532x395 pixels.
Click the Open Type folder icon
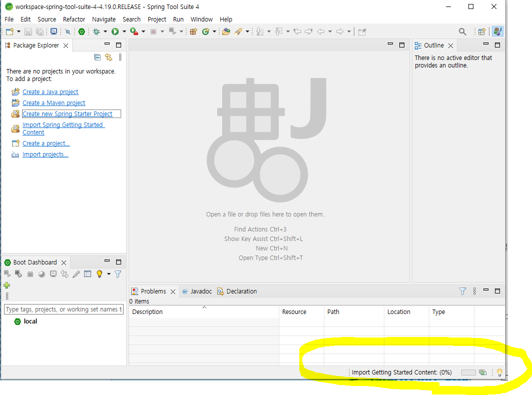(226, 31)
